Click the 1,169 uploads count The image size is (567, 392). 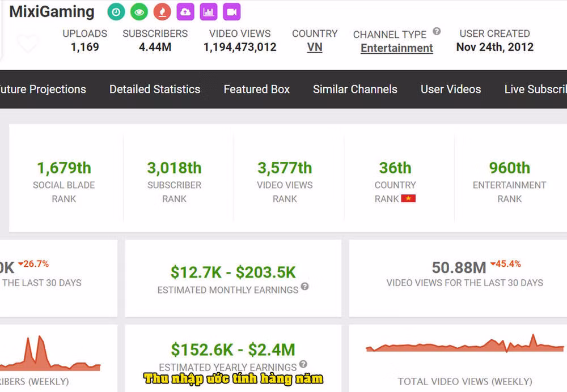coord(85,47)
